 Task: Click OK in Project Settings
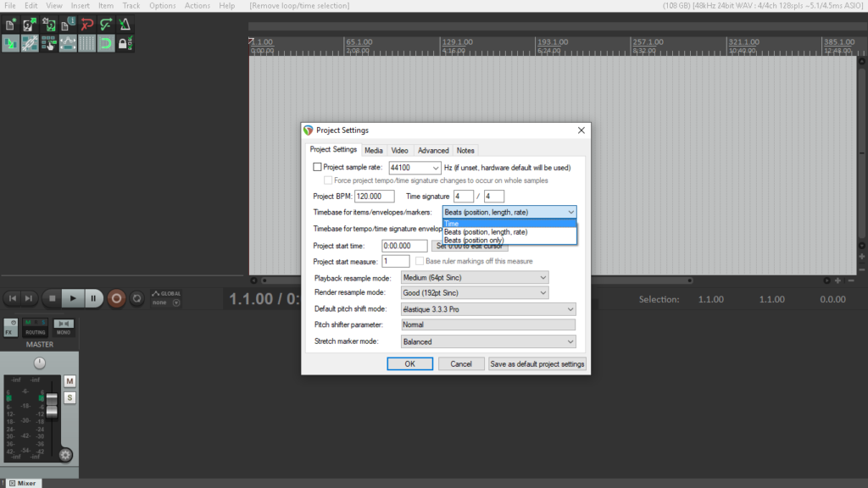409,364
